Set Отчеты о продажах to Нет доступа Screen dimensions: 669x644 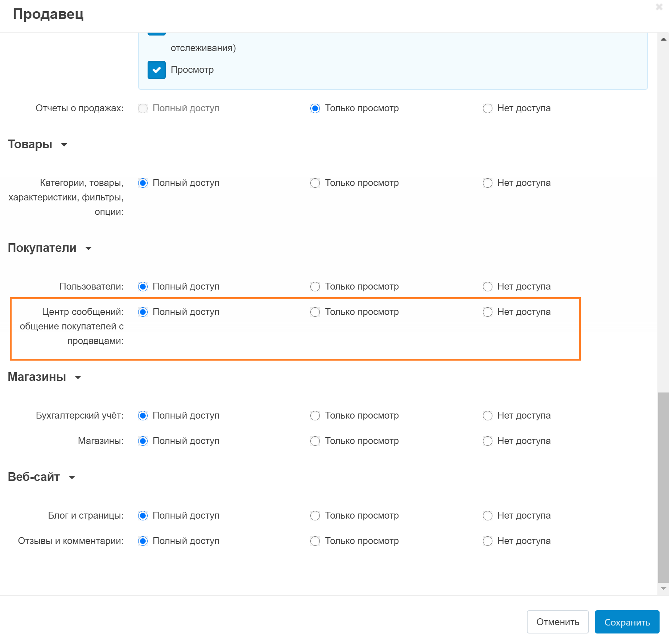(487, 108)
